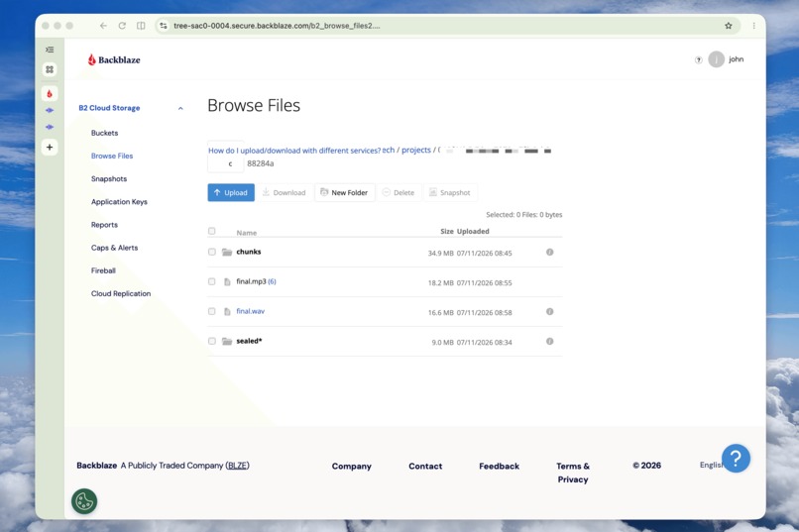Check the final.wav checkbox
The image size is (799, 532).
click(212, 311)
